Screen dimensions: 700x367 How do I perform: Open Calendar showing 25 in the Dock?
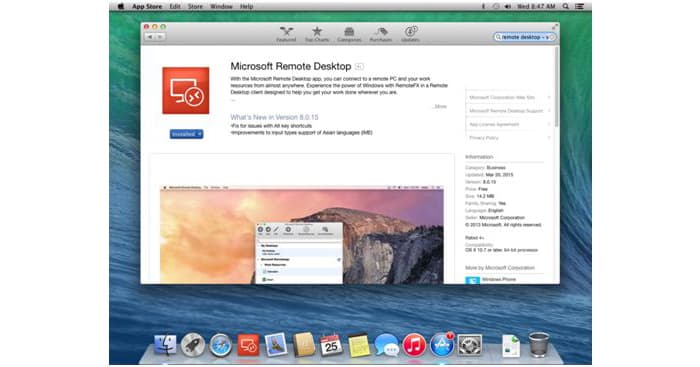click(331, 346)
